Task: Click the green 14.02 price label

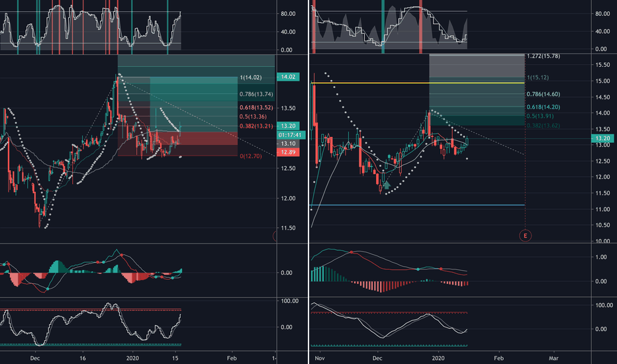Action: pyautogui.click(x=288, y=77)
